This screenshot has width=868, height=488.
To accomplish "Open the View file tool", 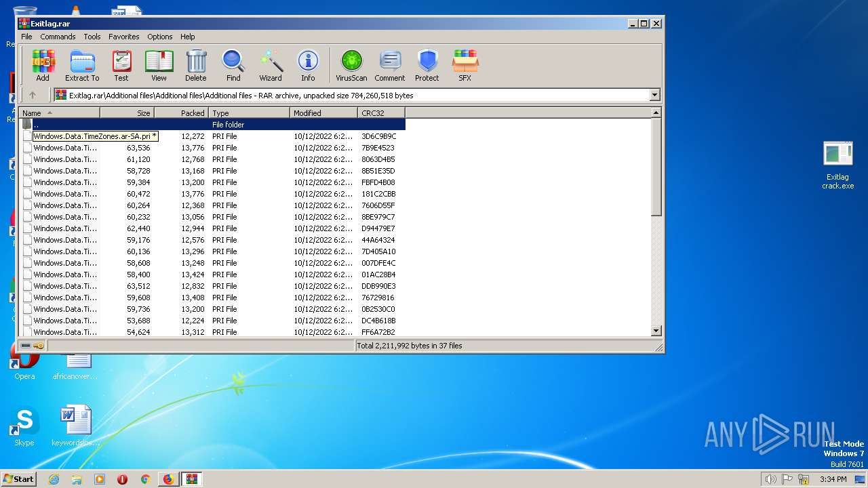I will coord(159,65).
